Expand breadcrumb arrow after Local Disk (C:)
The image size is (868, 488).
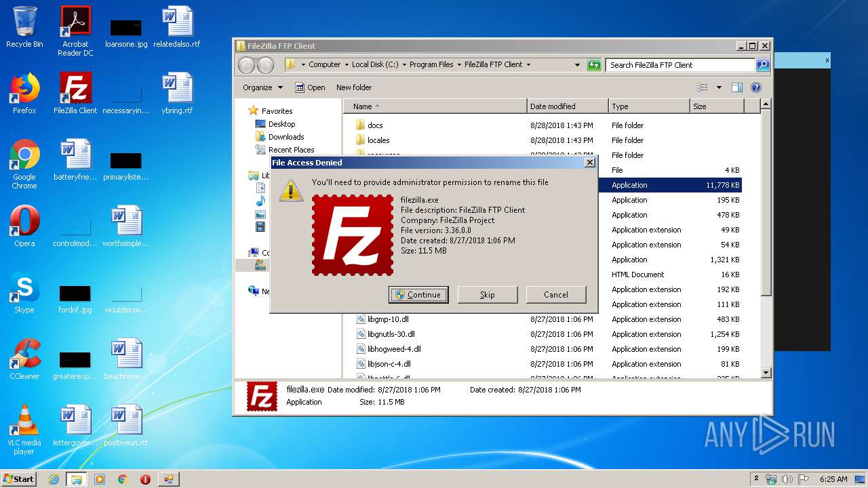pos(404,65)
